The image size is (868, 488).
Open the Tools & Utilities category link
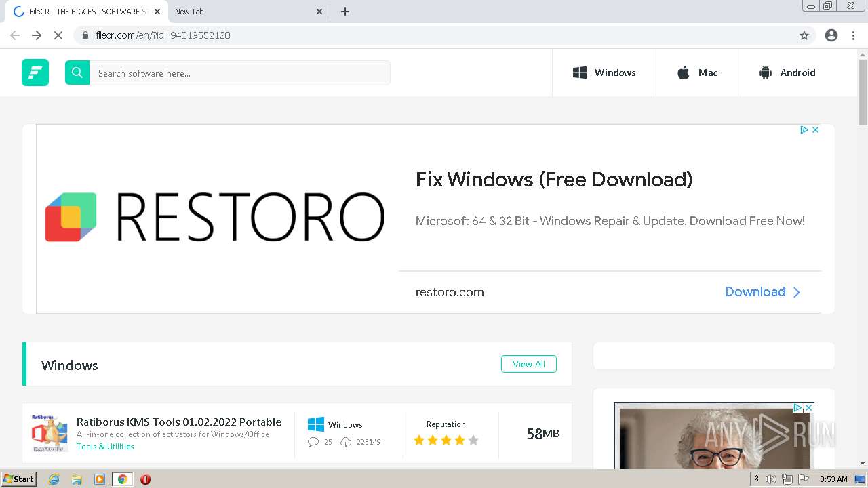coord(105,446)
